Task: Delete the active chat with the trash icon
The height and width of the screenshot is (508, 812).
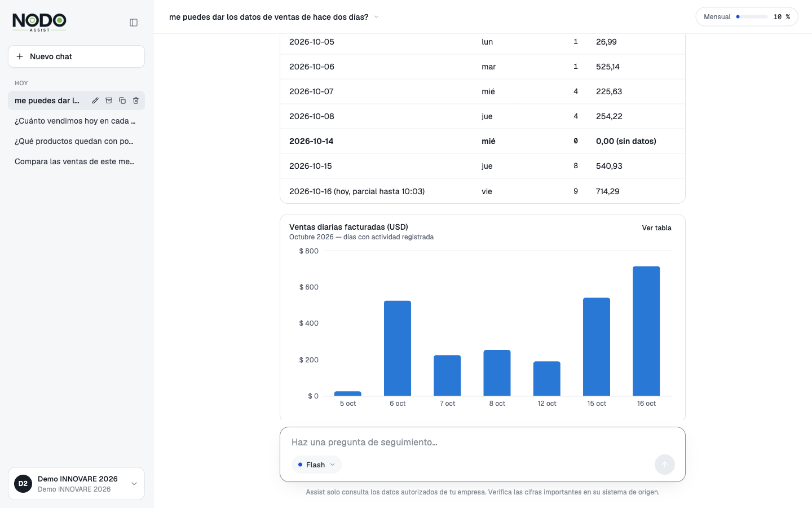Action: [136, 100]
